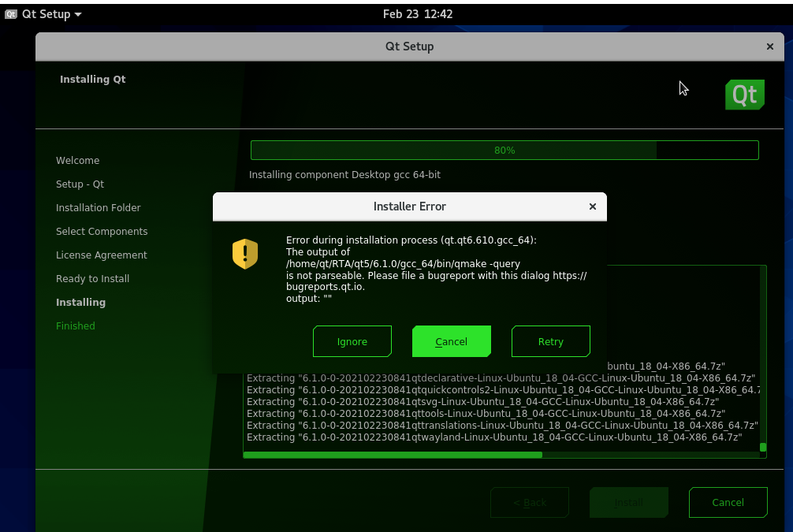Click the qtquickcontrols2 extracting log line
Viewport: 793px width, 532px height.
coord(503,390)
